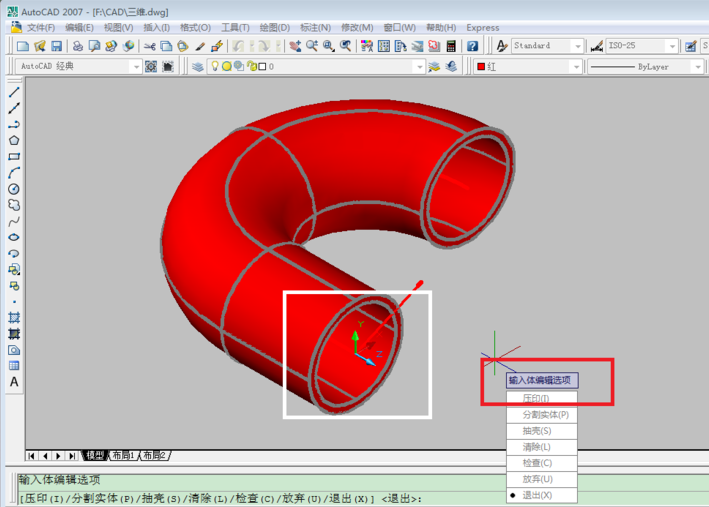The width and height of the screenshot is (709, 507).
Task: Choose 分割实体(P) from the popup menu
Action: [x=545, y=415]
